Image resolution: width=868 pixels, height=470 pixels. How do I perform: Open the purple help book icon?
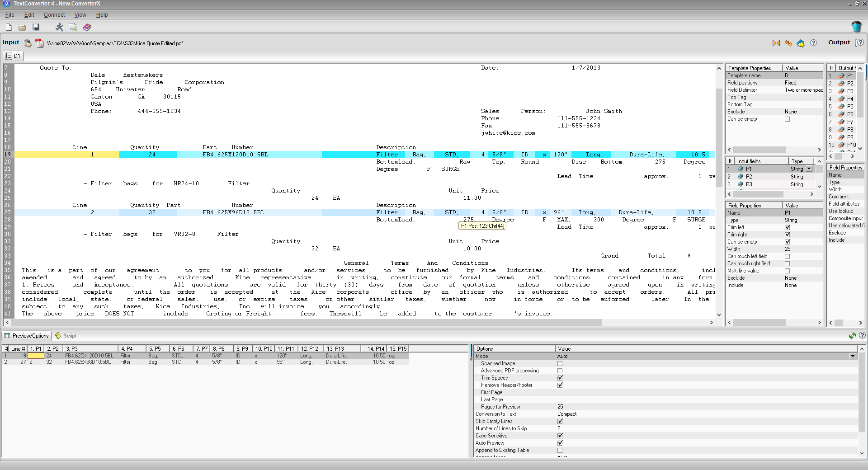coord(87,28)
